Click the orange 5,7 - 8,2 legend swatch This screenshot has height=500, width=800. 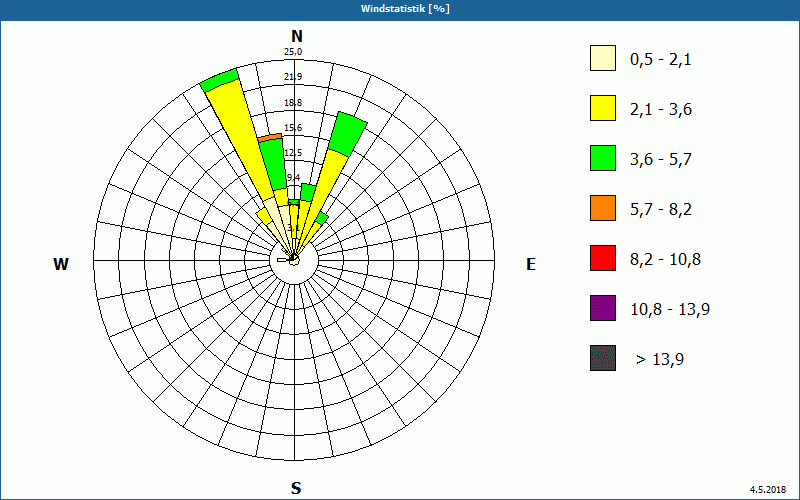coord(603,208)
